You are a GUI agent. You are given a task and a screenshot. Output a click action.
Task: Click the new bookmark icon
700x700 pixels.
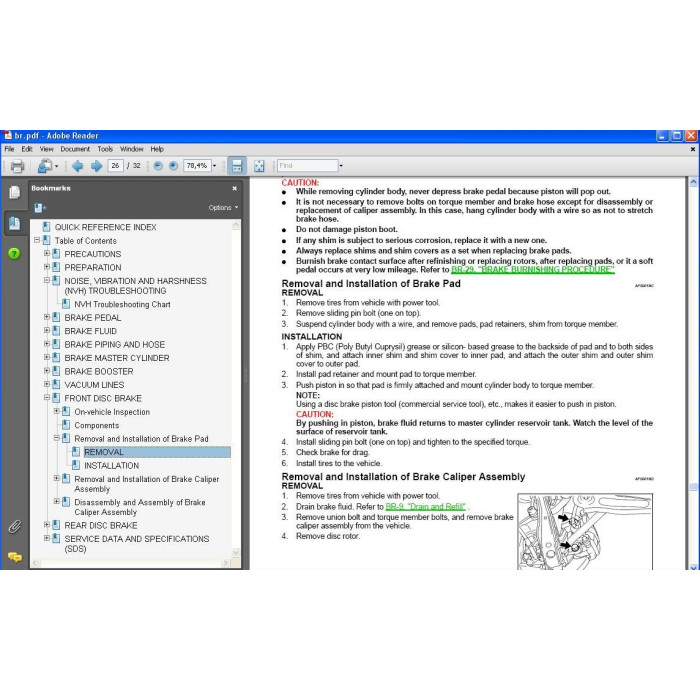point(40,208)
